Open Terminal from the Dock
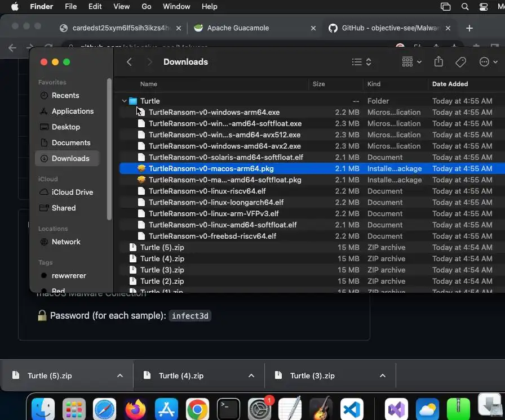Image resolution: width=505 pixels, height=420 pixels. pos(228,409)
